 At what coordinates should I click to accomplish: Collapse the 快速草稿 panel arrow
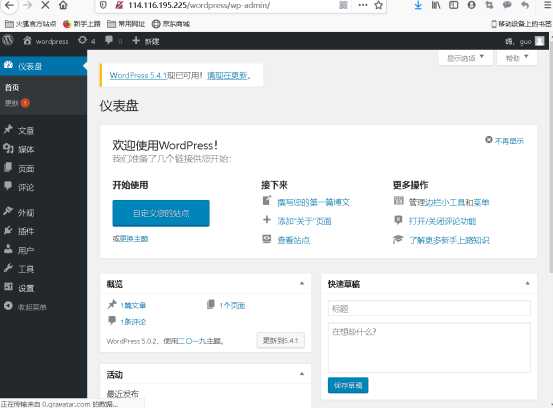click(x=527, y=283)
